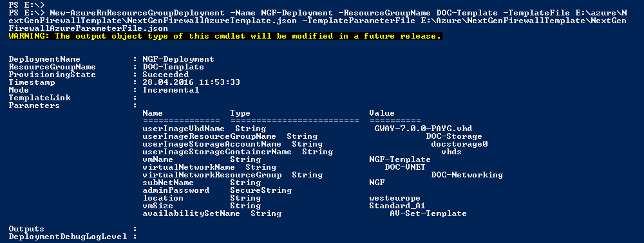Click the Name column header

point(153,113)
